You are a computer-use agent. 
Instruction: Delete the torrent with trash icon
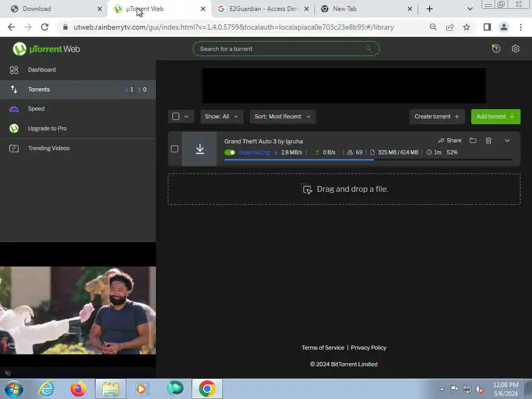(488, 140)
